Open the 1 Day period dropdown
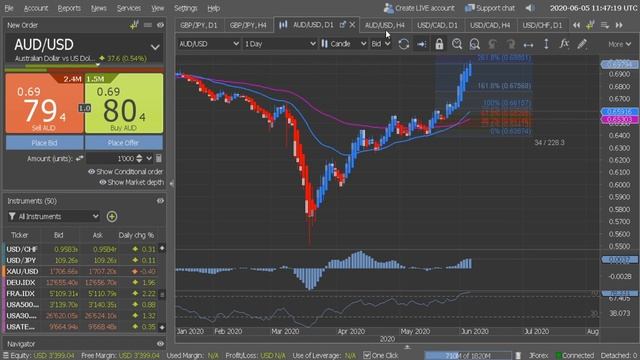The image size is (640, 360). 280,44
